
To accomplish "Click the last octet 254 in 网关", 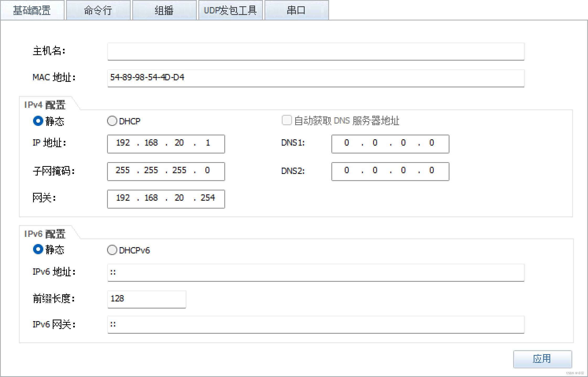I will pos(208,198).
